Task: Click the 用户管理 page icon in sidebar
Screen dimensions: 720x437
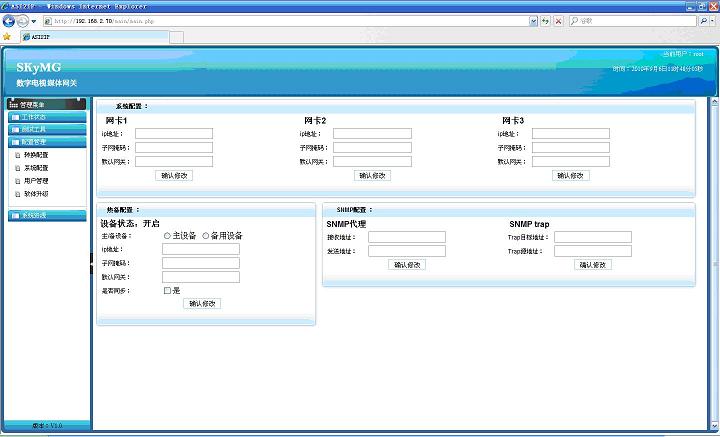Action: 16,181
